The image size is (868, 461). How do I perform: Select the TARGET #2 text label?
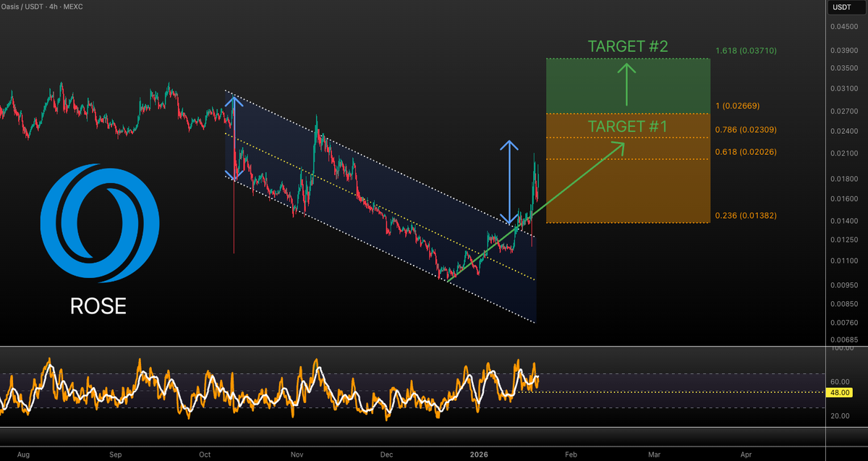628,46
